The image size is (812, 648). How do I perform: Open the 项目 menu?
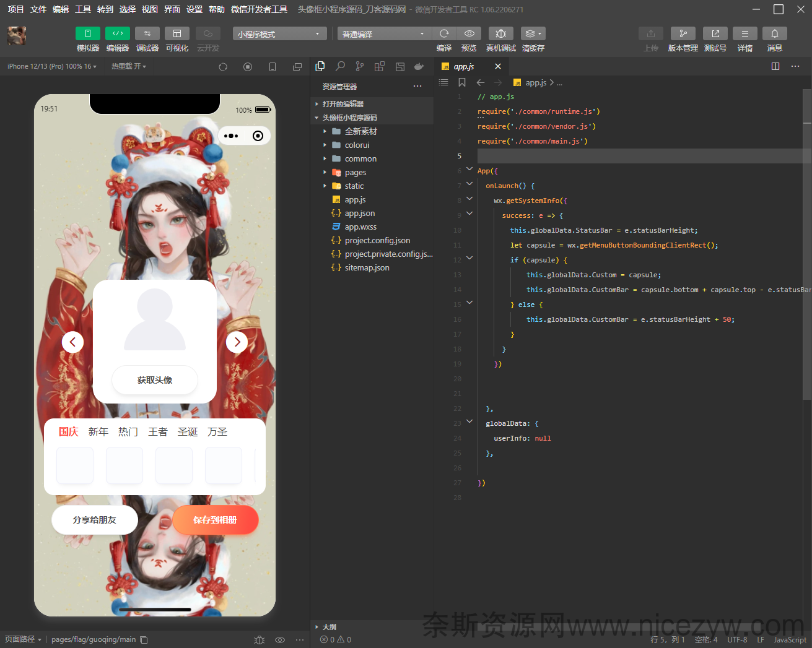(x=15, y=9)
